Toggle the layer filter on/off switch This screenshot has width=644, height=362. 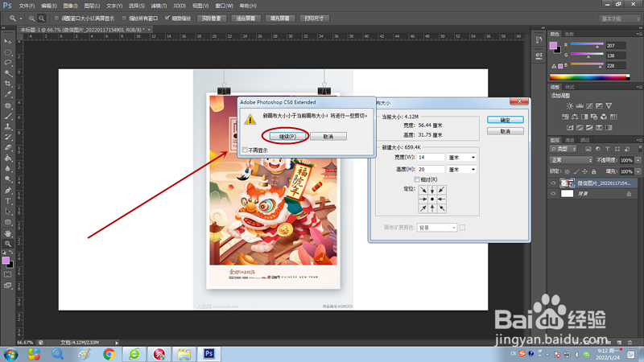640,149
